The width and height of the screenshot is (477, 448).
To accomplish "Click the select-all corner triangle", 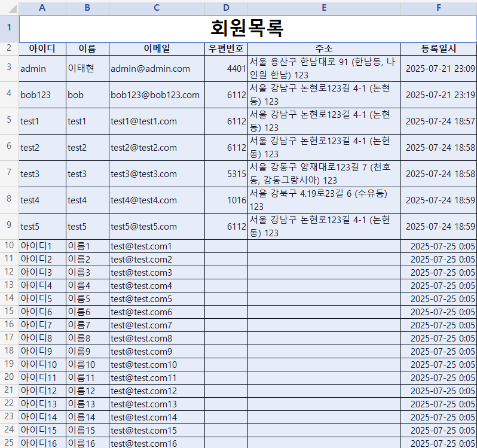I will click(12, 8).
